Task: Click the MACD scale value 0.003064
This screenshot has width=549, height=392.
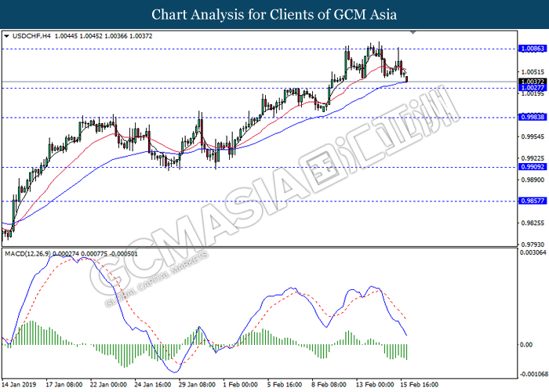Action: click(x=533, y=252)
